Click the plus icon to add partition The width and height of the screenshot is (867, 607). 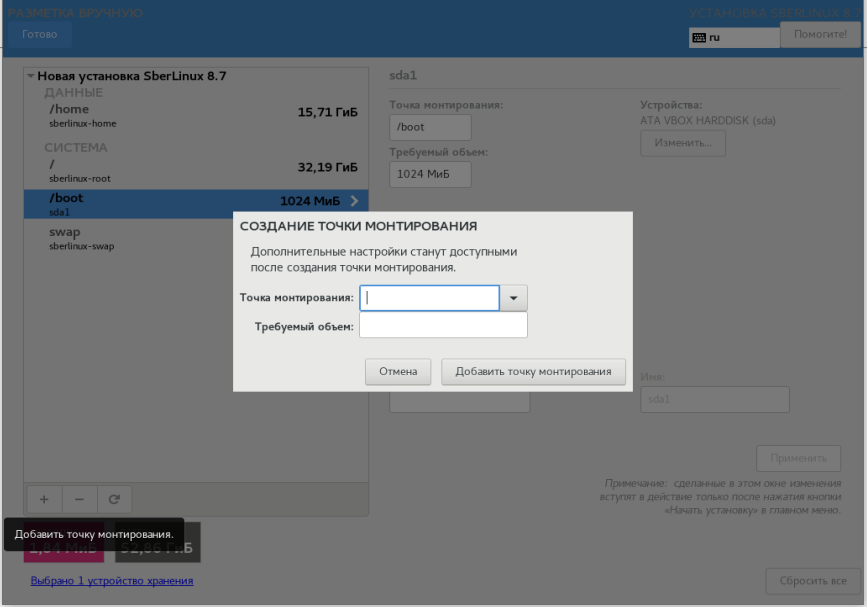43,498
